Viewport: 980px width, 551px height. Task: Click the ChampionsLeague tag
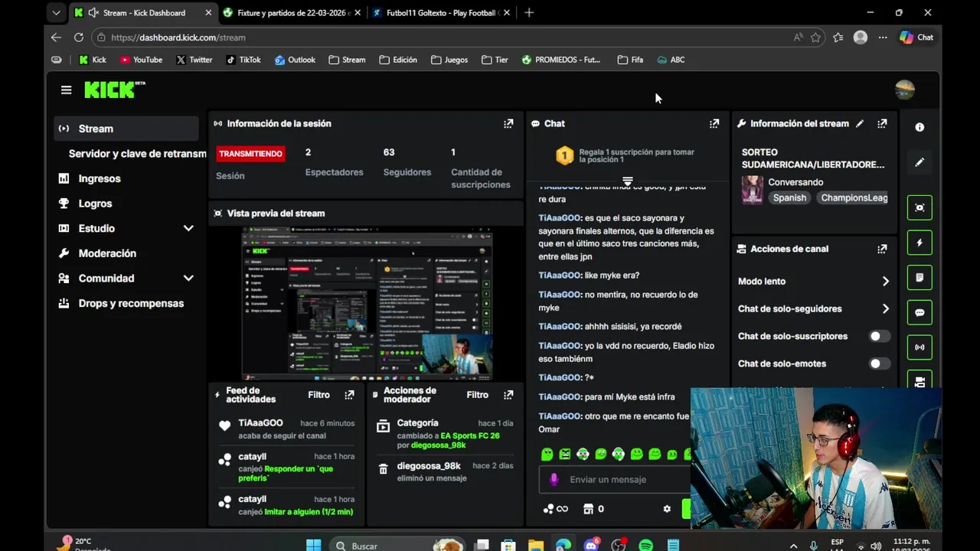click(x=852, y=197)
